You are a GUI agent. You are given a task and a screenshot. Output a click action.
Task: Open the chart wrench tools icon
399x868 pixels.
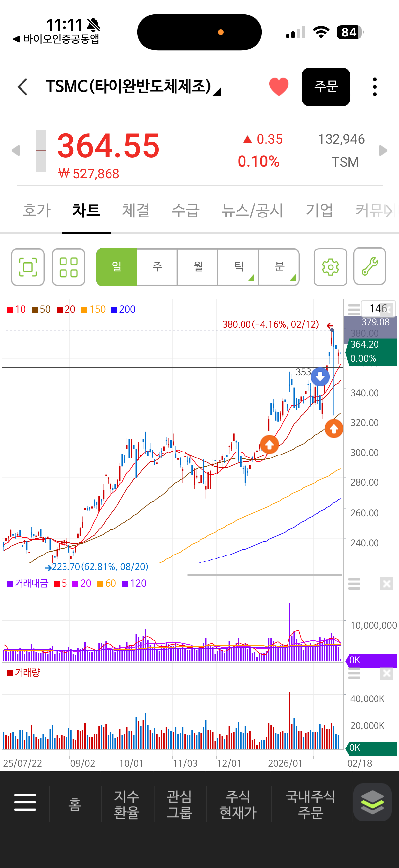pyautogui.click(x=370, y=266)
